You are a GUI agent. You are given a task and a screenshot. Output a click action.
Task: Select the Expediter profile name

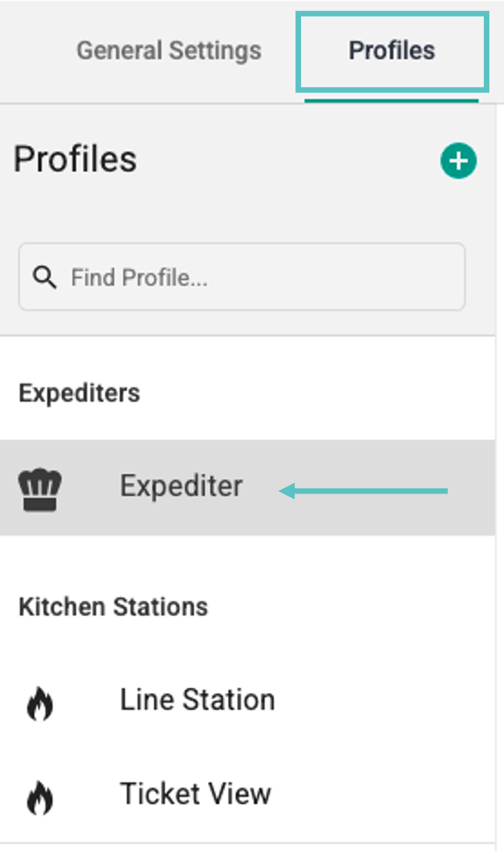(181, 486)
